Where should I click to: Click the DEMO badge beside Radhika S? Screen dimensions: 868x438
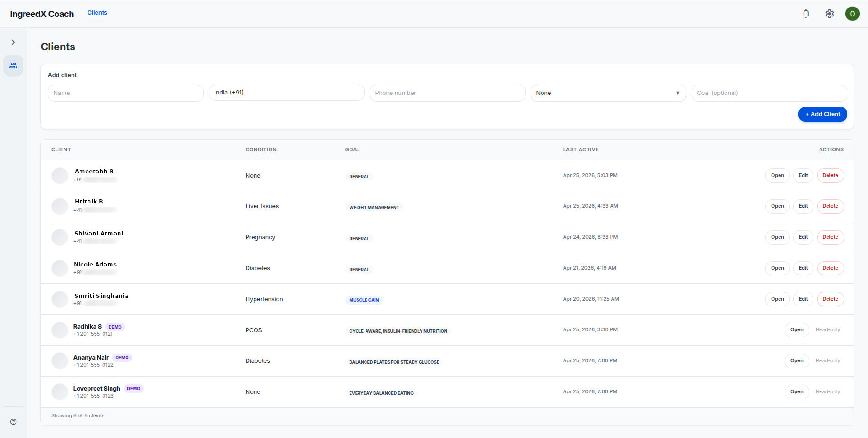coord(115,327)
